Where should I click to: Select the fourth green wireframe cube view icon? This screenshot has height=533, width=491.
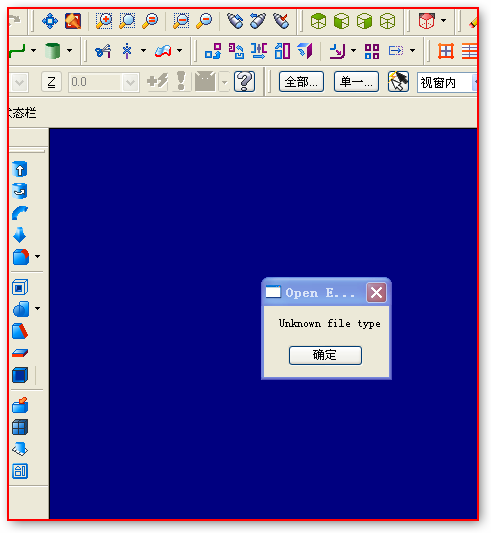(388, 21)
